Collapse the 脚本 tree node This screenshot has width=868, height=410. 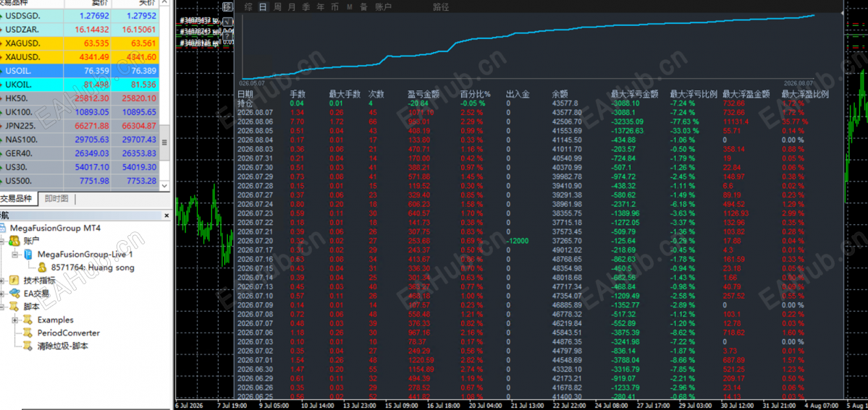coord(3,307)
